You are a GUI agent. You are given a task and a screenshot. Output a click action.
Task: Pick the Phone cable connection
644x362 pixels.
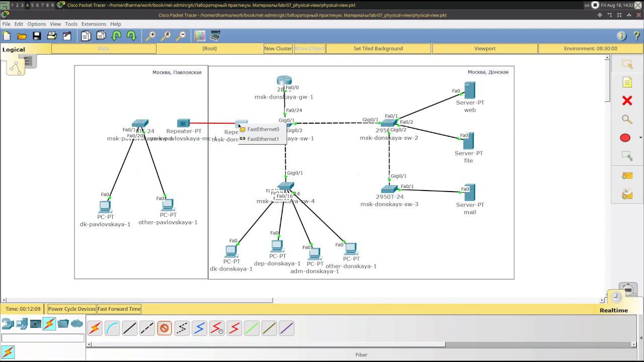[x=182, y=328]
